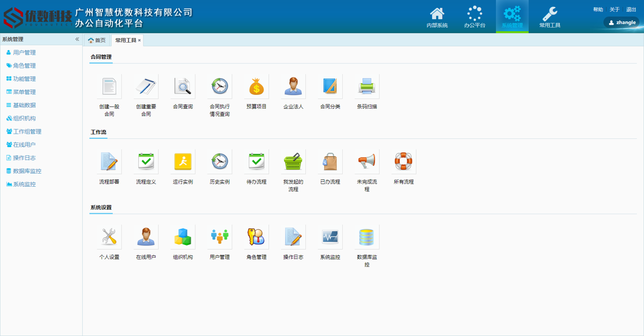Screen dimensions: 644x336
Task: Go to 办公平台 in the top navigation
Action: click(474, 17)
